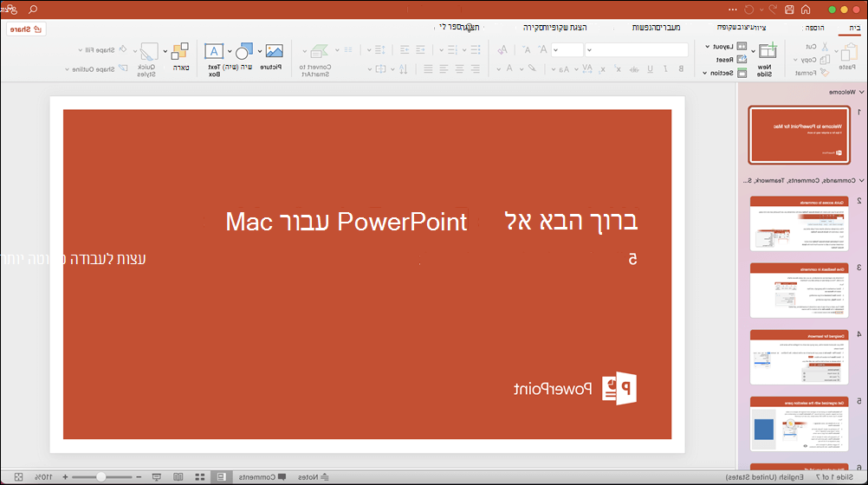Toggle bulleted list formatting
This screenshot has height=485, width=868.
coord(476,50)
